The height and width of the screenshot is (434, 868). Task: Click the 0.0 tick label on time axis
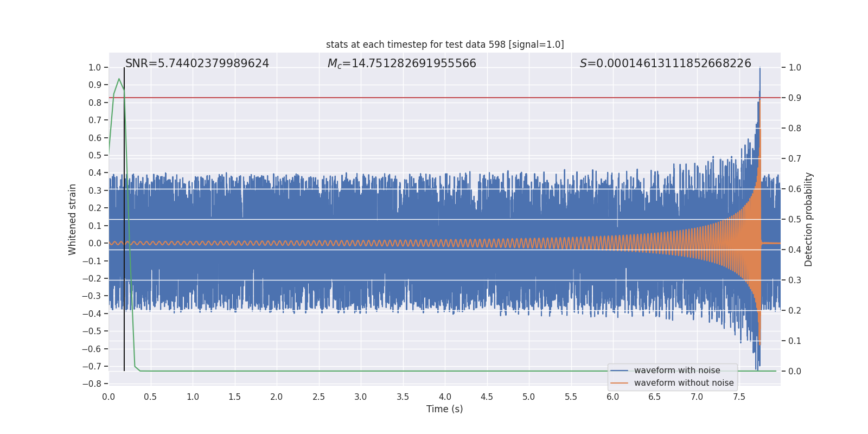click(x=108, y=397)
